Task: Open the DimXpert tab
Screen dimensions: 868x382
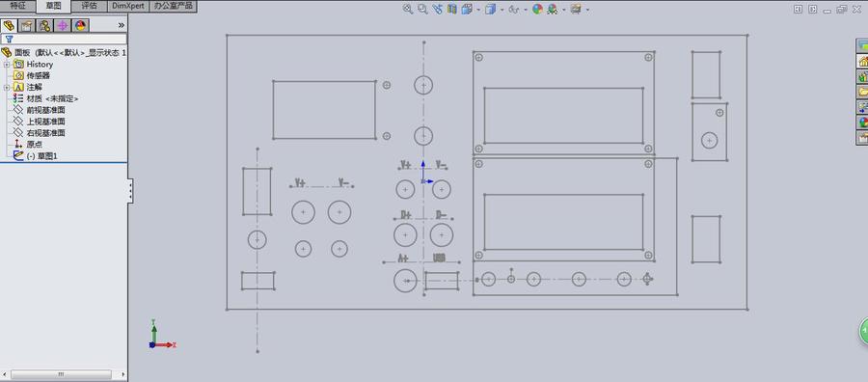Action: (128, 6)
